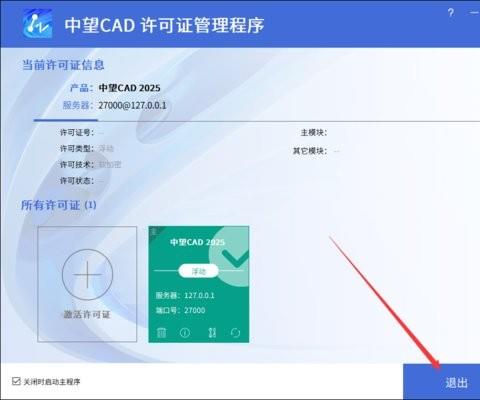This screenshot has width=480, height=400.
Task: Delete the license with the trash icon
Action: [x=162, y=332]
